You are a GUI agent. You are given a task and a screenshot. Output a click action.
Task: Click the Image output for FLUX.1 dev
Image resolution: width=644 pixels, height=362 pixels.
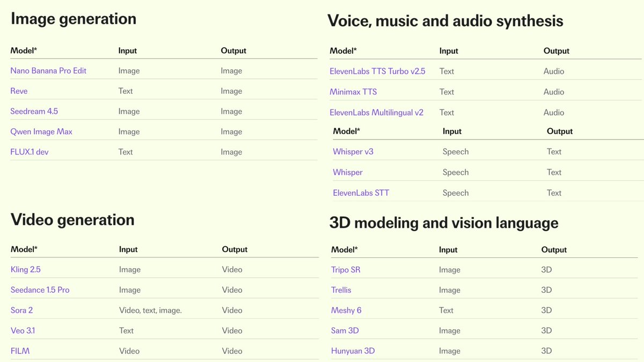click(x=231, y=152)
